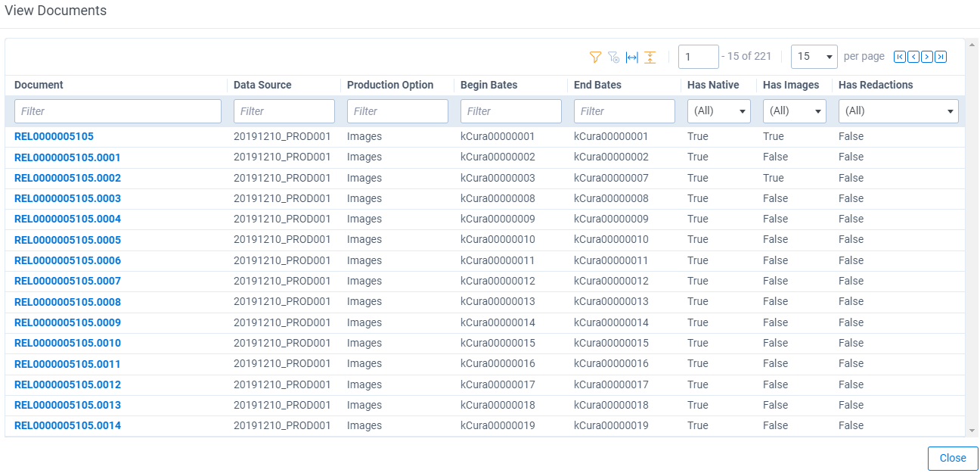Click the End Bates filter field
Viewport: 980px width, 473px height.
(x=625, y=111)
